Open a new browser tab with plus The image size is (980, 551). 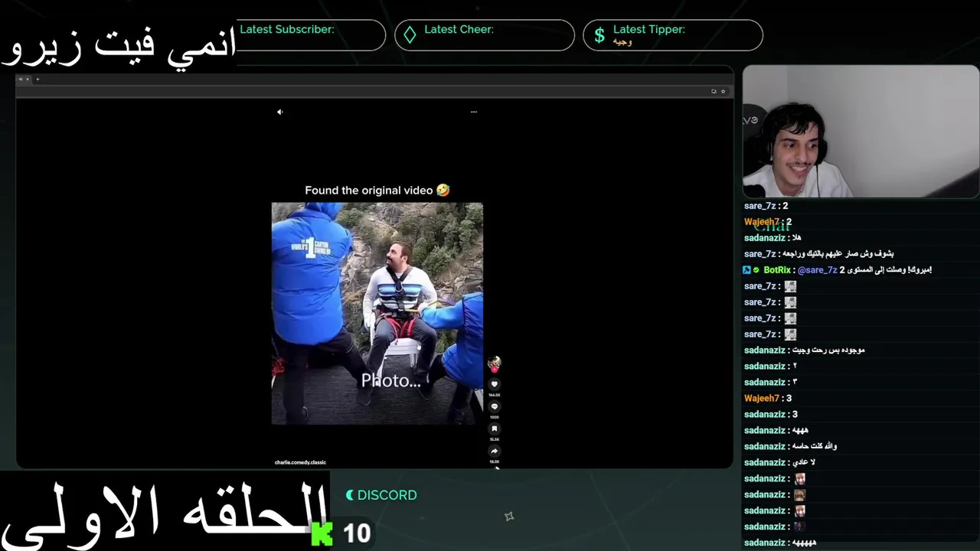point(38,79)
